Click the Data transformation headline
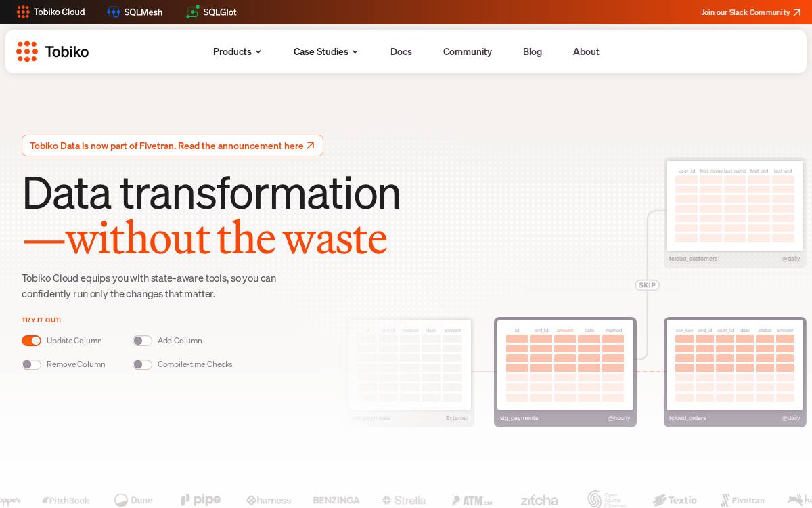This screenshot has width=812, height=508. tap(212, 193)
